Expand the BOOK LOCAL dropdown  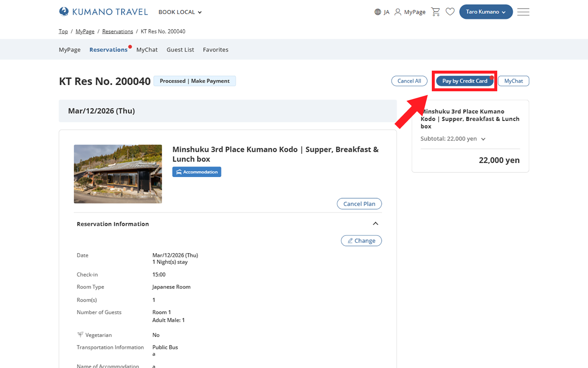[180, 12]
